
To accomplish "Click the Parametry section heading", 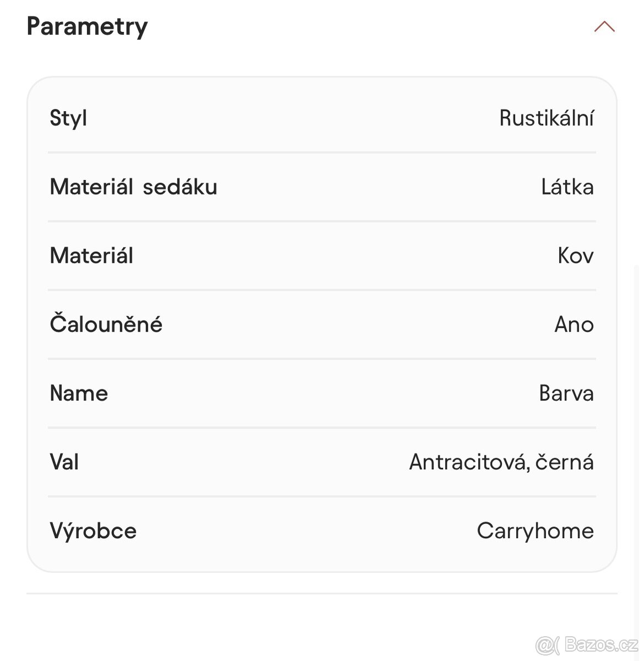I will pyautogui.click(x=87, y=26).
